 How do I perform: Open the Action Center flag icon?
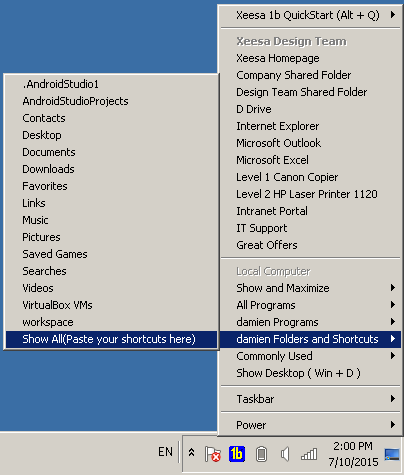(x=213, y=454)
